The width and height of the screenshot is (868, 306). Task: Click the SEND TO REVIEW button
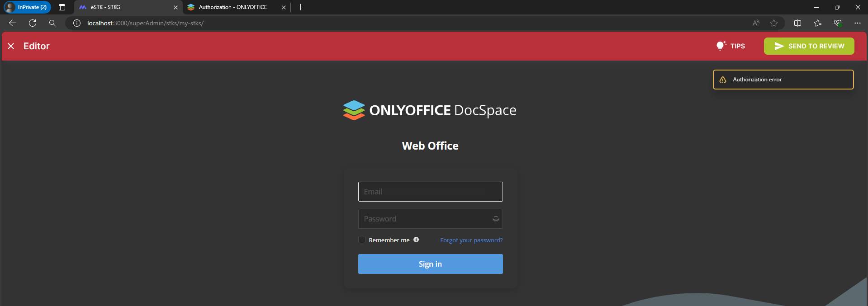point(809,46)
